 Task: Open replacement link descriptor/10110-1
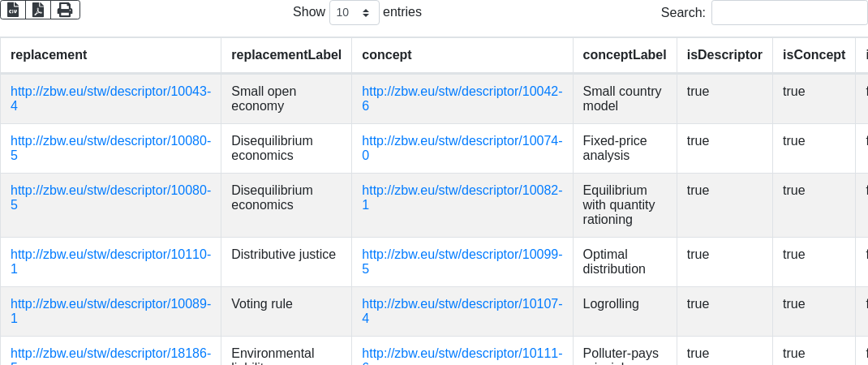110,255
